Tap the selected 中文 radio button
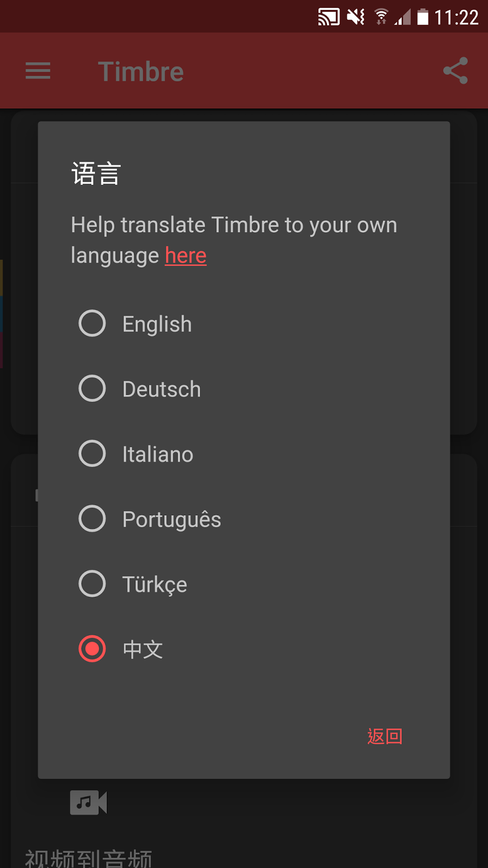This screenshot has width=488, height=868. [92, 649]
